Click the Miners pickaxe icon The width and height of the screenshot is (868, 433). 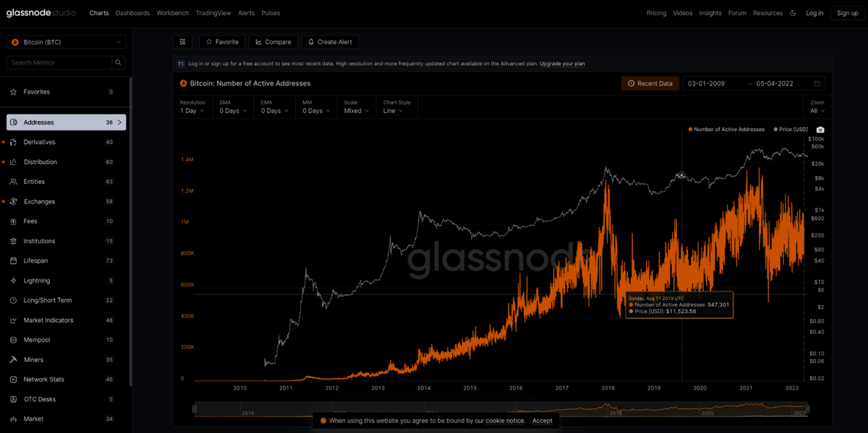14,360
